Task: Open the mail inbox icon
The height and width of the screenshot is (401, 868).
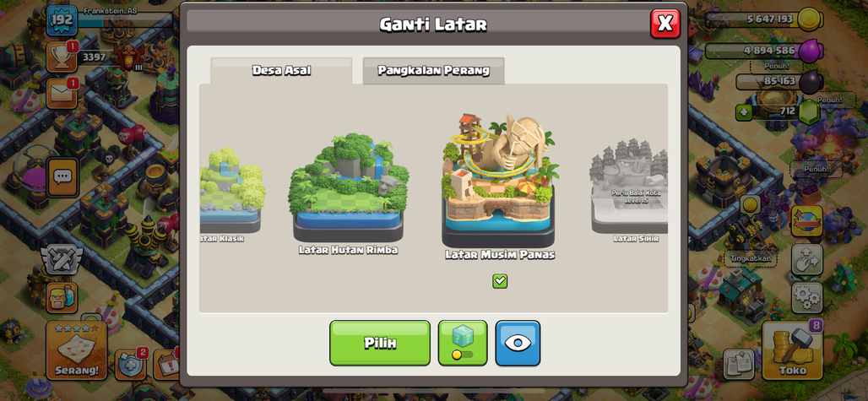Action: pos(62,94)
